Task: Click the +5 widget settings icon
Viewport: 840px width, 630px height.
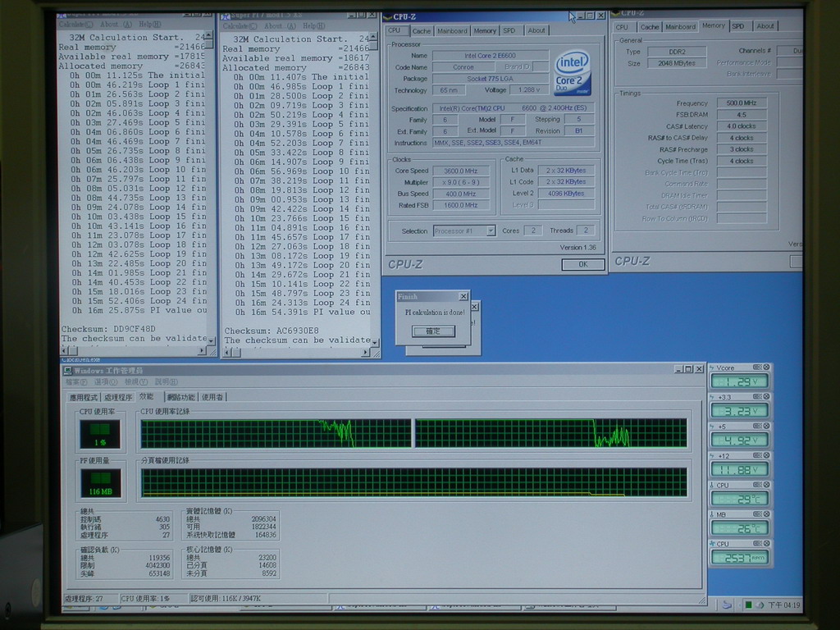Action: coord(757,427)
